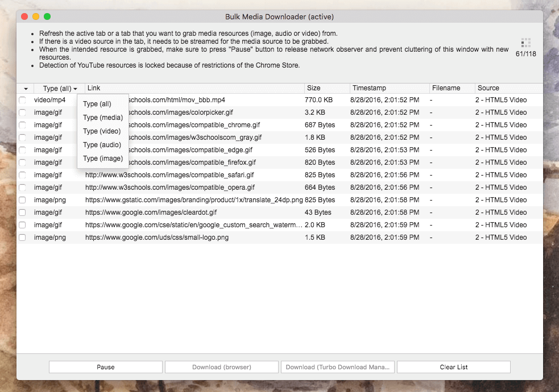Click the 526 Bytes size cell
559x392 pixels.
(x=320, y=150)
